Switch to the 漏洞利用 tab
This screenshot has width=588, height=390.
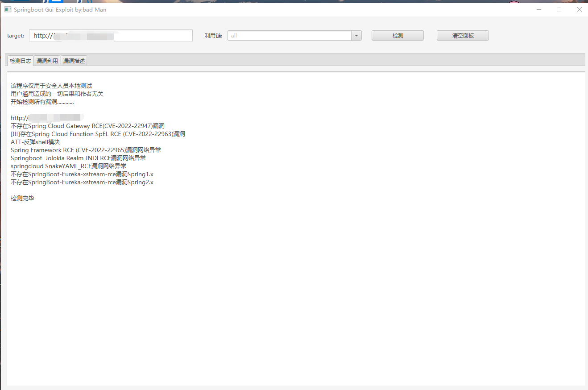47,61
